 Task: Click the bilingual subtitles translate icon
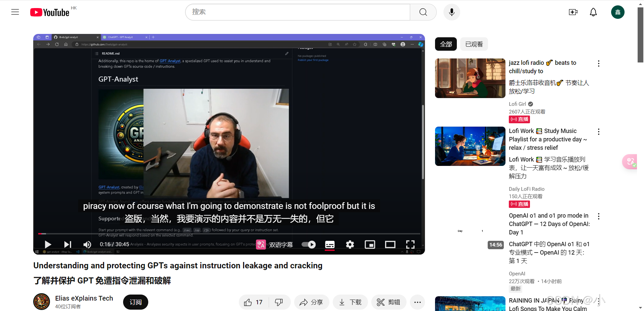pyautogui.click(x=261, y=245)
